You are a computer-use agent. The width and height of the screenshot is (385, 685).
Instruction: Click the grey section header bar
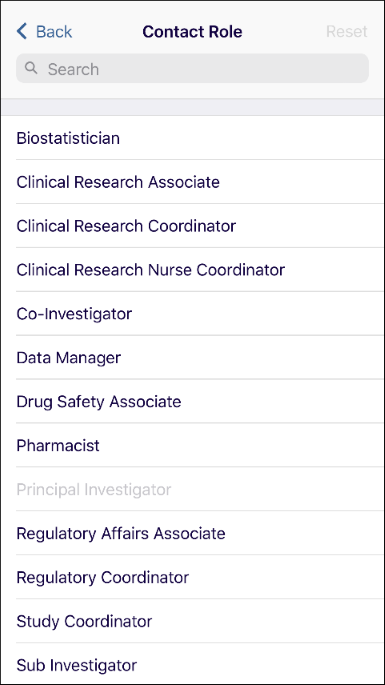pyautogui.click(x=192, y=107)
